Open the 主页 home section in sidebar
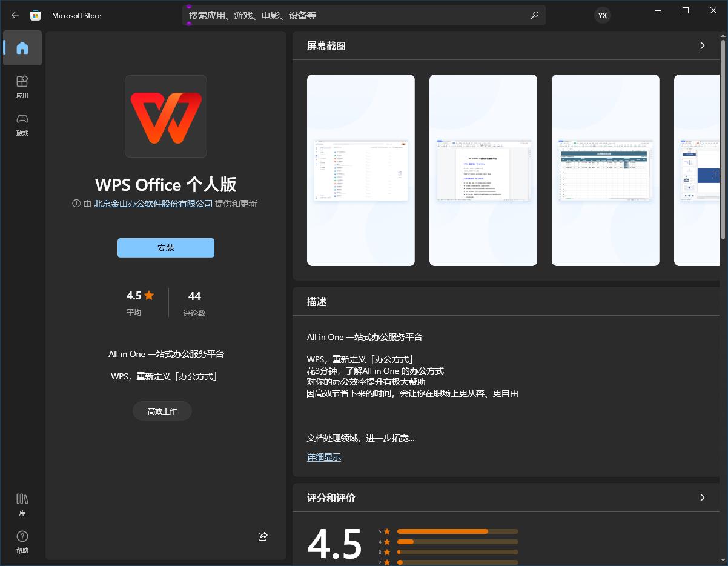The height and width of the screenshot is (566, 728). click(22, 48)
